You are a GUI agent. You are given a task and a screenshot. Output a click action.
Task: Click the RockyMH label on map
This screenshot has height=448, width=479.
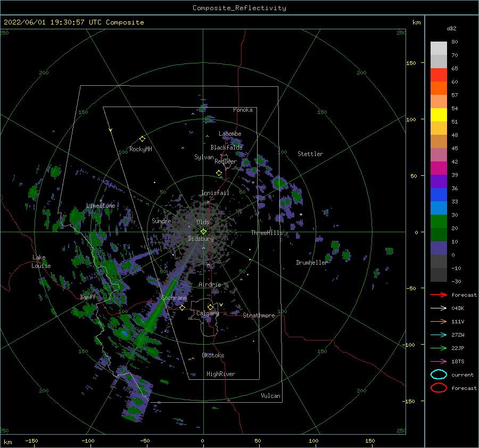click(x=141, y=149)
